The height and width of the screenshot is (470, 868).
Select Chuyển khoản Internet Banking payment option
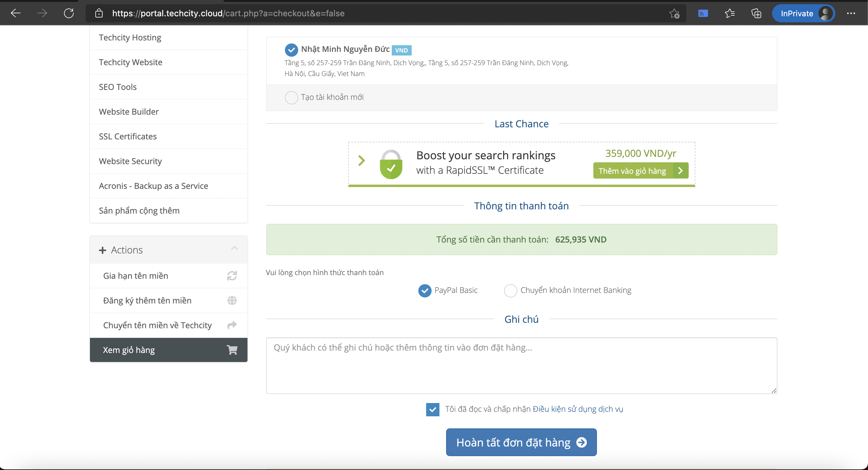tap(510, 291)
